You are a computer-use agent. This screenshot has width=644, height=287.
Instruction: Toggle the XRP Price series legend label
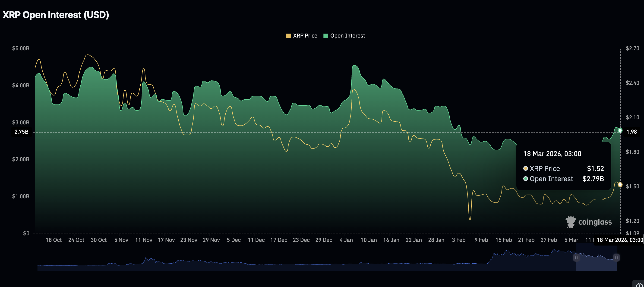point(305,36)
